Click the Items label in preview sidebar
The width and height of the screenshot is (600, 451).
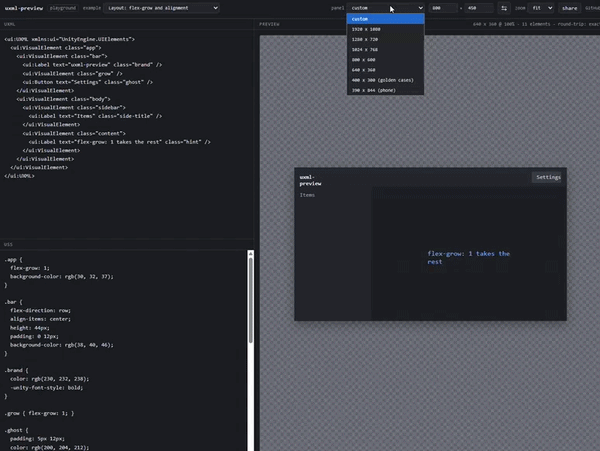(307, 195)
